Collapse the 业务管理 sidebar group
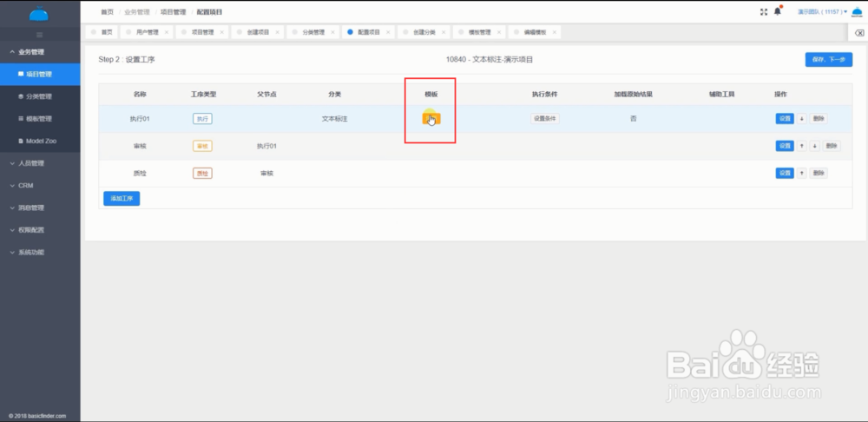 tap(40, 52)
